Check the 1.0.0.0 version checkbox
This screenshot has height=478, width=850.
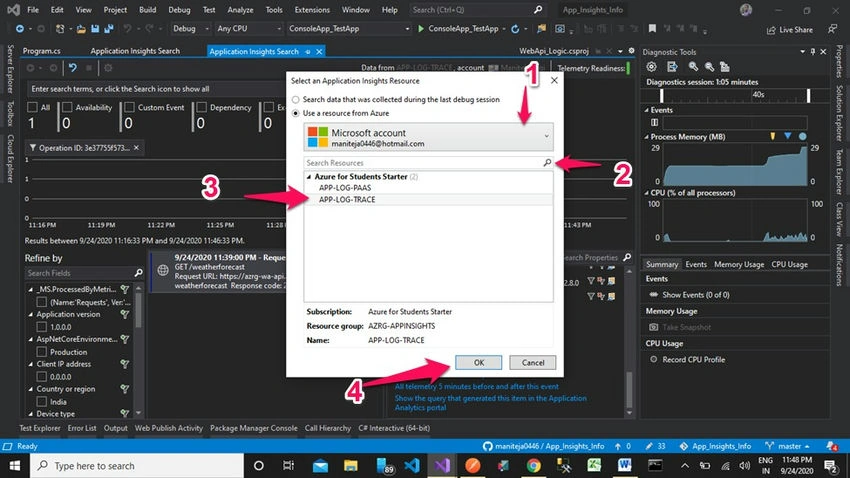click(x=41, y=327)
